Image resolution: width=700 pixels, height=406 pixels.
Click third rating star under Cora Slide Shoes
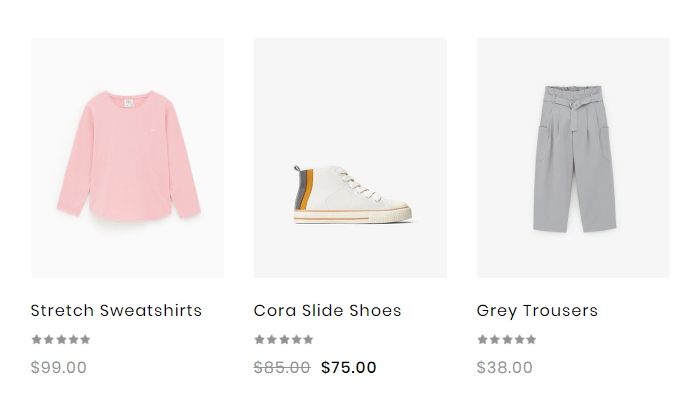tap(284, 340)
